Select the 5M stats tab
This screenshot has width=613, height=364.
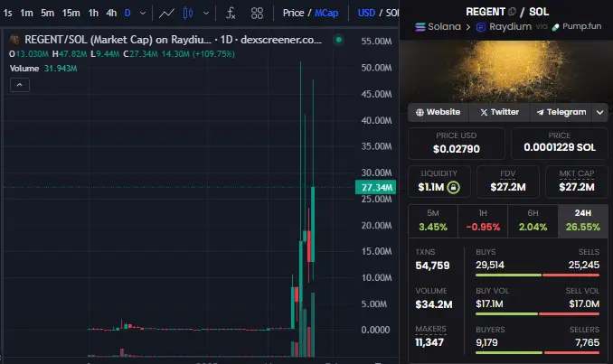click(433, 220)
